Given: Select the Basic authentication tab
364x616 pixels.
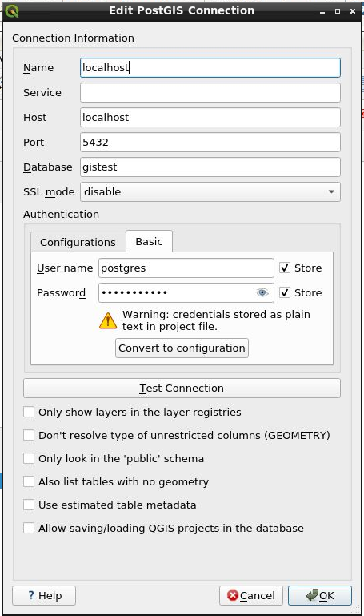Looking at the screenshot, I should (x=149, y=241).
